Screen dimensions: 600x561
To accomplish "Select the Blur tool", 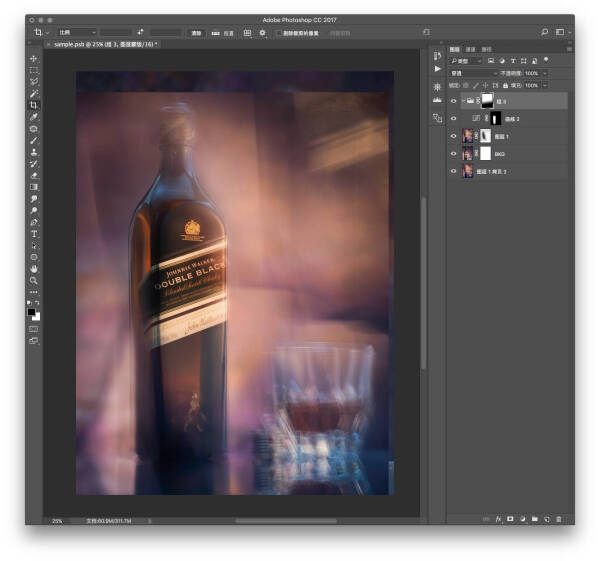I will click(34, 199).
